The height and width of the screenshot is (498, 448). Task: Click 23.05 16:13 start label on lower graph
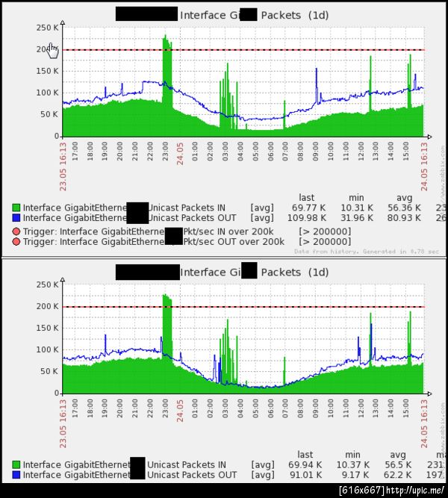(63, 423)
